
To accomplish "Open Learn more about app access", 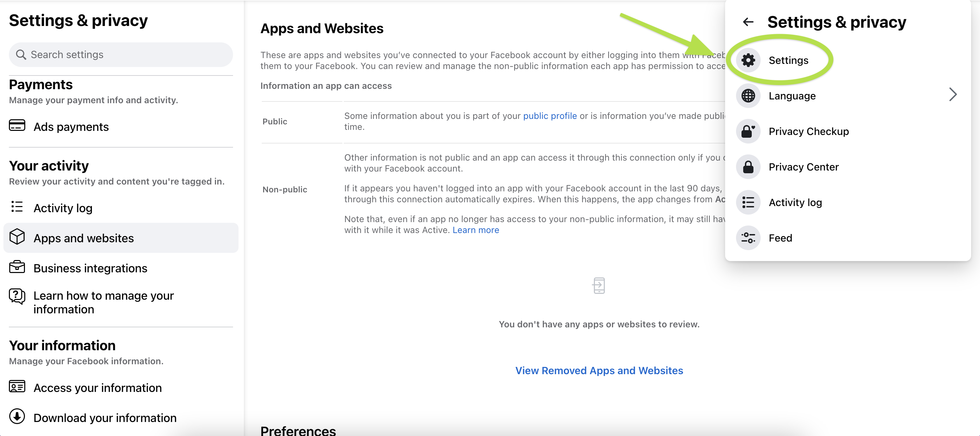I will [476, 230].
